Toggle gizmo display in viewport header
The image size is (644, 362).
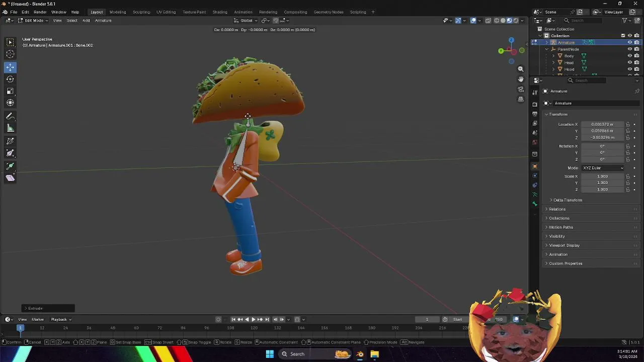point(458,21)
